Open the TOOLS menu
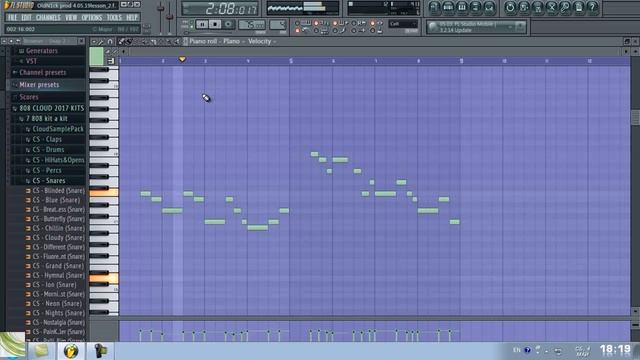640x360 pixels. 114,18
